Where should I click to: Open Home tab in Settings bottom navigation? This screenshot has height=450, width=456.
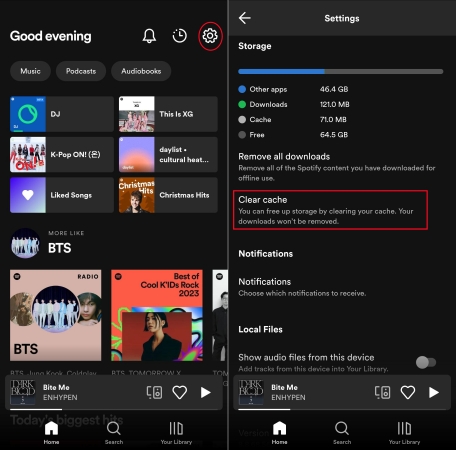279,433
